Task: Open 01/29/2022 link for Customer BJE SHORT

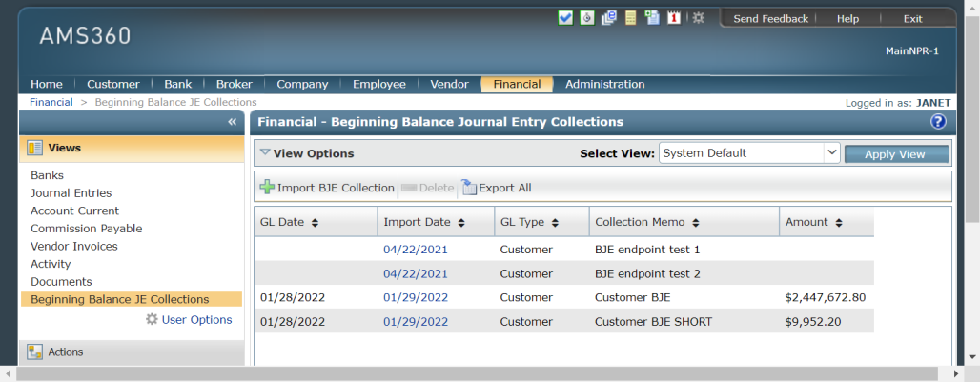Action: click(416, 321)
